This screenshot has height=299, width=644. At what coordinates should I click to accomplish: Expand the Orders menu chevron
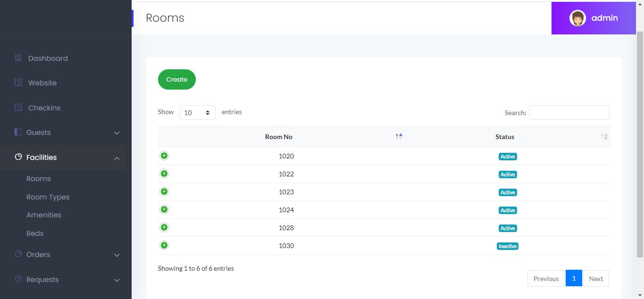click(x=117, y=255)
